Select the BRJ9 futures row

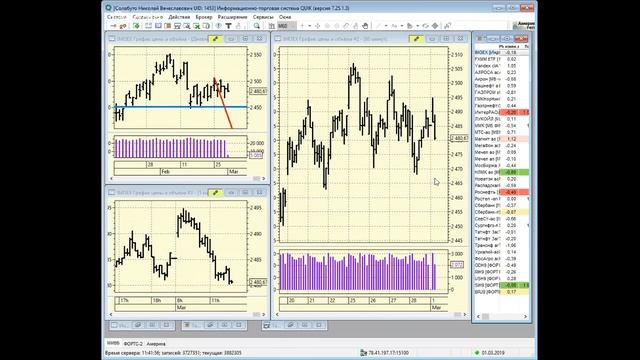coord(502,292)
